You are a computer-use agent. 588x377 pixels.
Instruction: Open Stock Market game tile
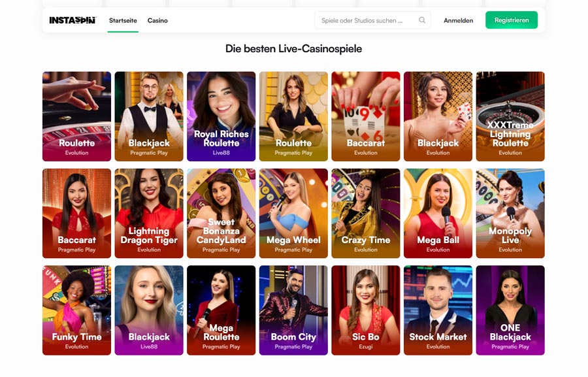click(x=438, y=310)
